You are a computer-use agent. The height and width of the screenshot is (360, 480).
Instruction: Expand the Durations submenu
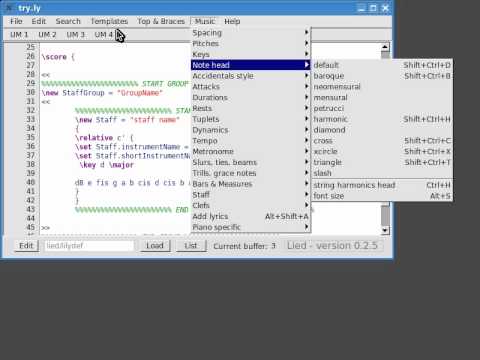251,97
